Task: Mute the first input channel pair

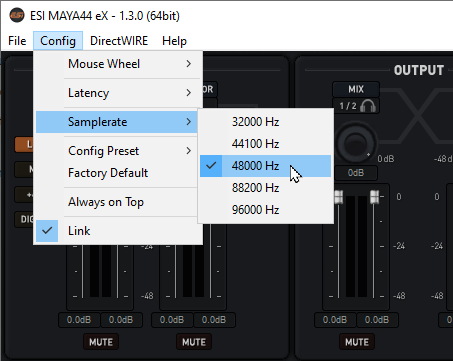Action: click(x=101, y=342)
